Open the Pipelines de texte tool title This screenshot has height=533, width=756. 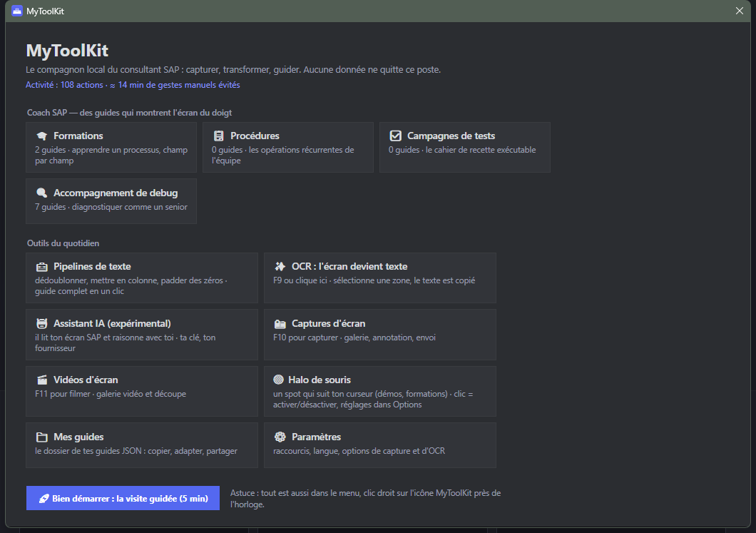coord(92,267)
